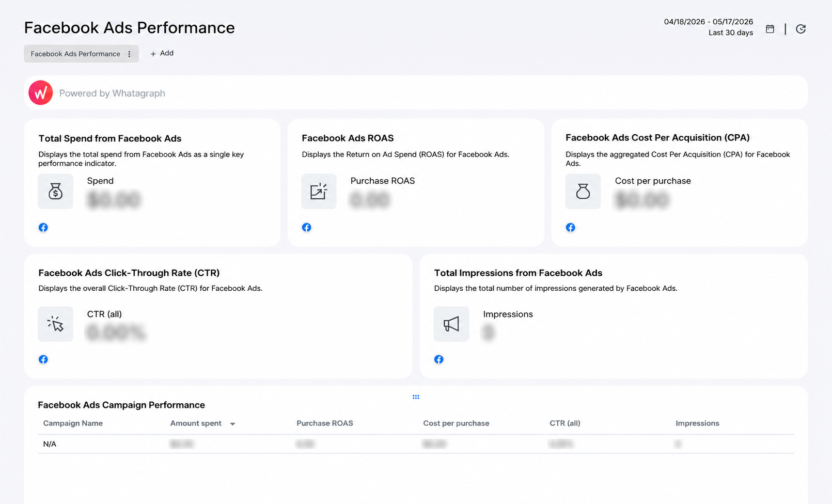The image size is (832, 504).
Task: Click the Impressions megaphone icon
Action: click(x=451, y=324)
